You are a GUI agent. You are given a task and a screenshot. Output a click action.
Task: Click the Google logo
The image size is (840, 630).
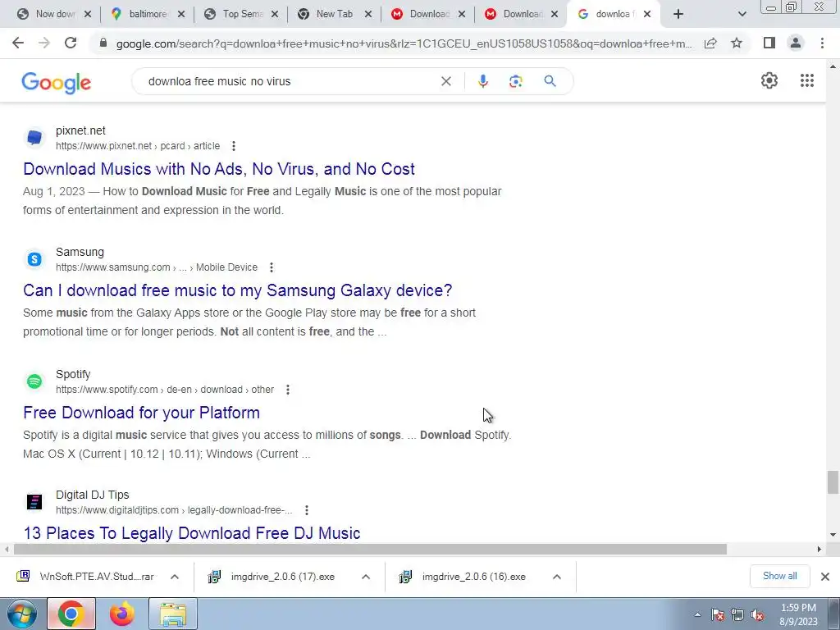point(57,83)
